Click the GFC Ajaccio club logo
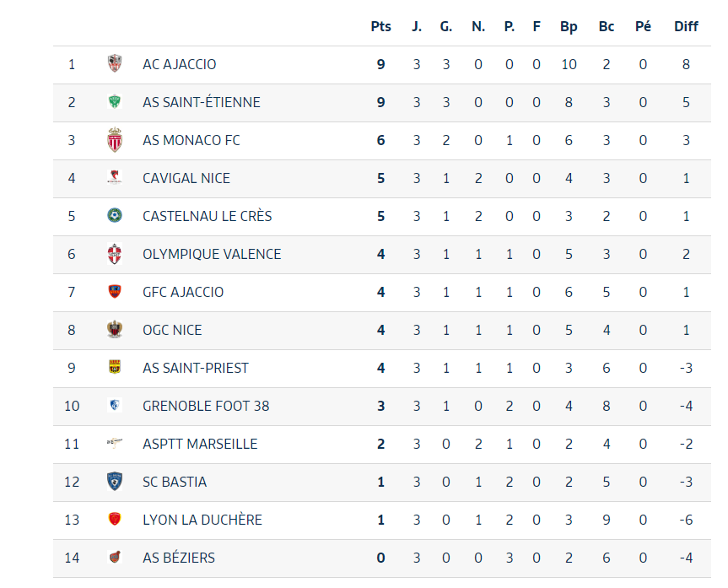Image resolution: width=728 pixels, height=588 pixels. point(115,292)
